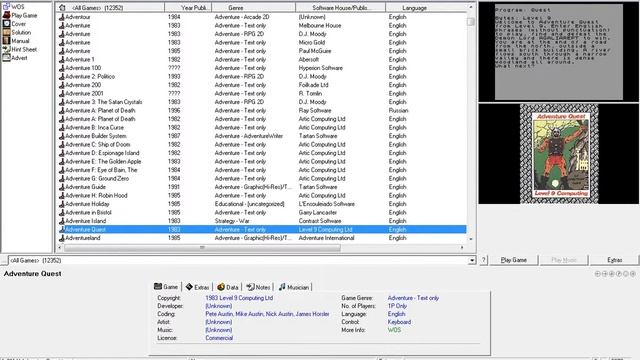Click the Pete Austin coding credits link
Screen dimensions: 640x360
point(267,314)
